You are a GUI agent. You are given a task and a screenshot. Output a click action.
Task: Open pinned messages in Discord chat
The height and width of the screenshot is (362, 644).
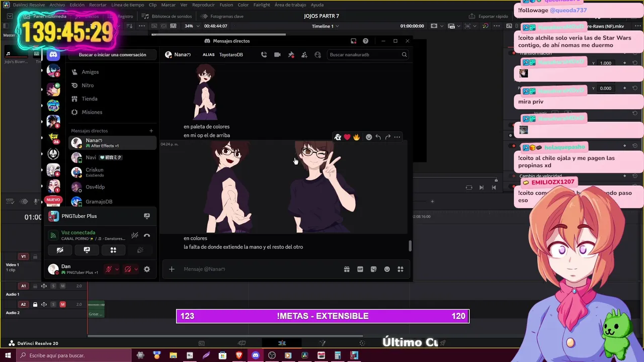[x=291, y=55]
